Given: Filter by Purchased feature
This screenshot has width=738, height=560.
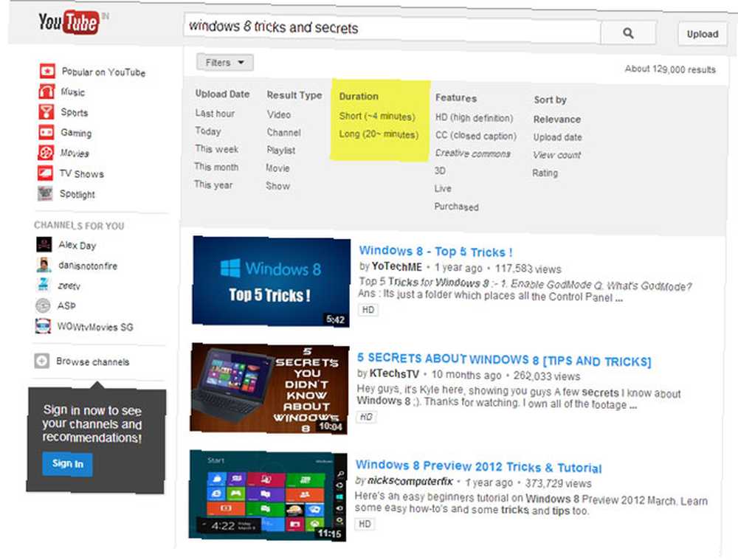Looking at the screenshot, I should [x=456, y=207].
